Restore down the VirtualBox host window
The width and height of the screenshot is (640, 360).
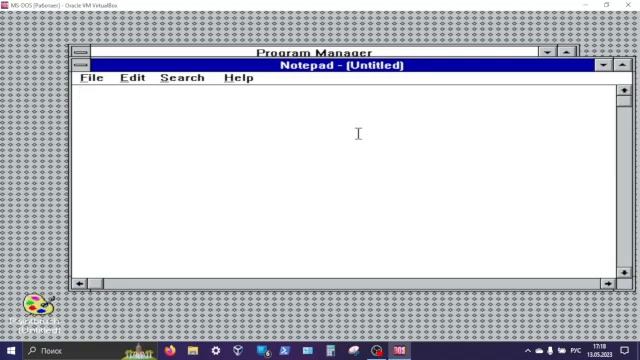(607, 5)
